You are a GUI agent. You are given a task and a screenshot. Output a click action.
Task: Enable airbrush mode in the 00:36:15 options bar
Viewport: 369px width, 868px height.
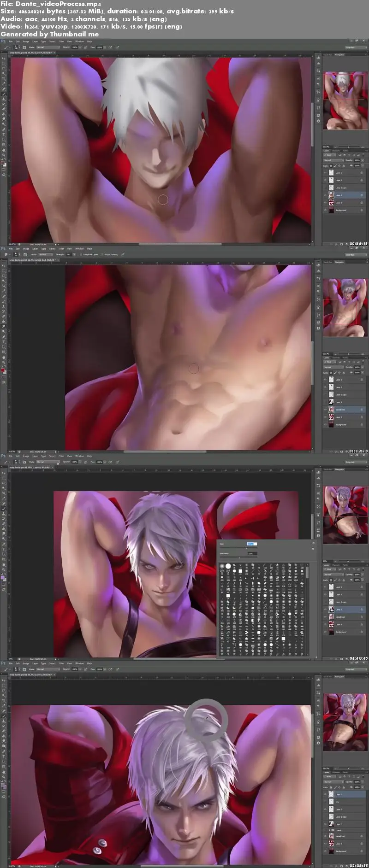pos(110,47)
